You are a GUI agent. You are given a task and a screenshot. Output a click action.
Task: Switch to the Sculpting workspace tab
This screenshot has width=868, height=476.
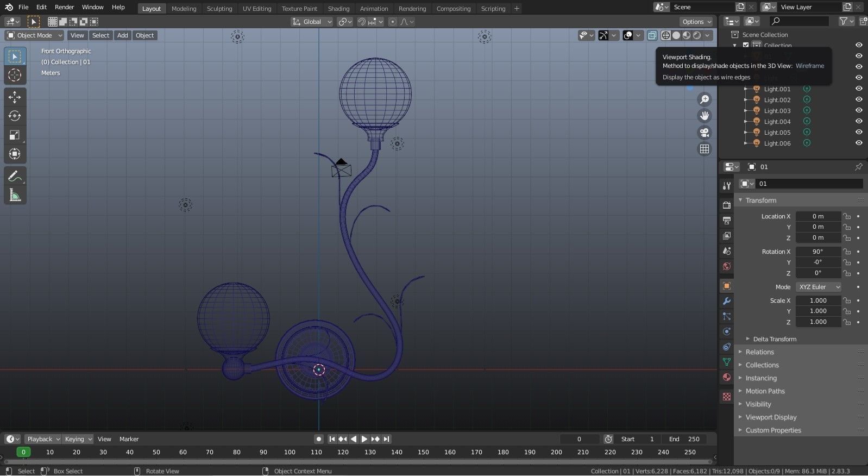click(219, 9)
